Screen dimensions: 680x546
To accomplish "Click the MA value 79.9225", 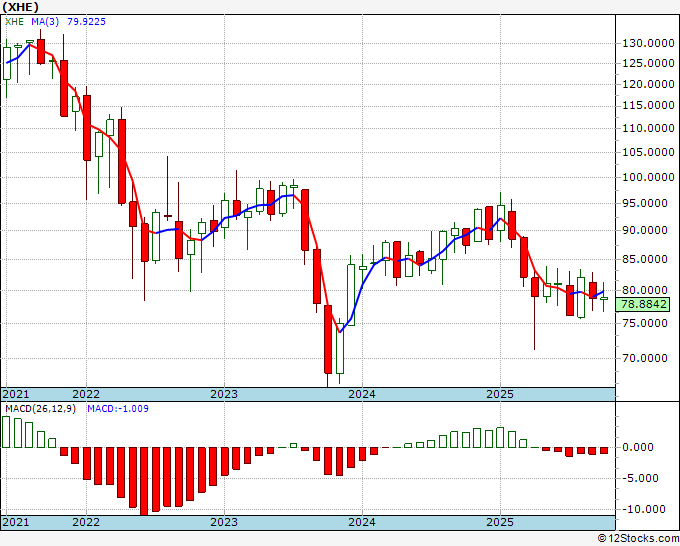I will pos(86,22).
